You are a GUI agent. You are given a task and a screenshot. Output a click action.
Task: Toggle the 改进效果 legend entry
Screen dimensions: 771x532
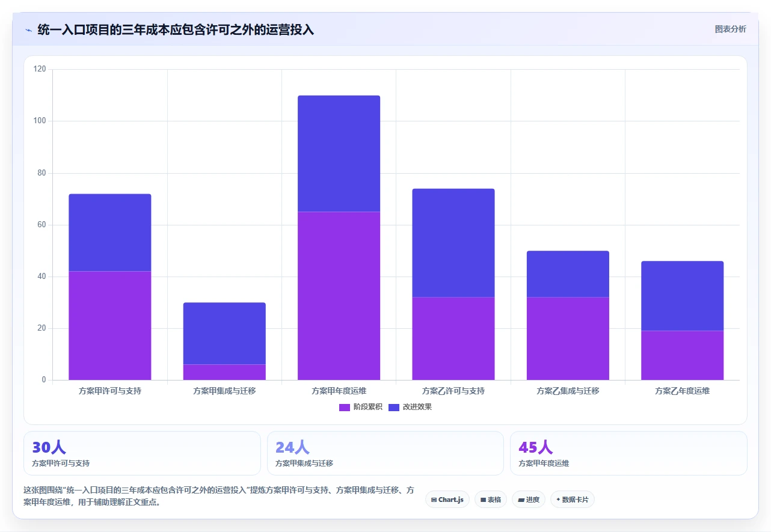point(410,407)
